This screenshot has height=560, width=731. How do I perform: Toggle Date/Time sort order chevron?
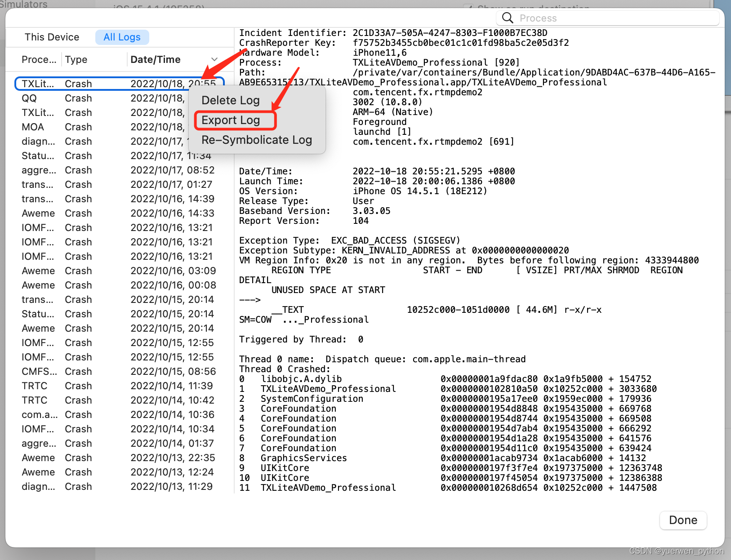coord(214,59)
